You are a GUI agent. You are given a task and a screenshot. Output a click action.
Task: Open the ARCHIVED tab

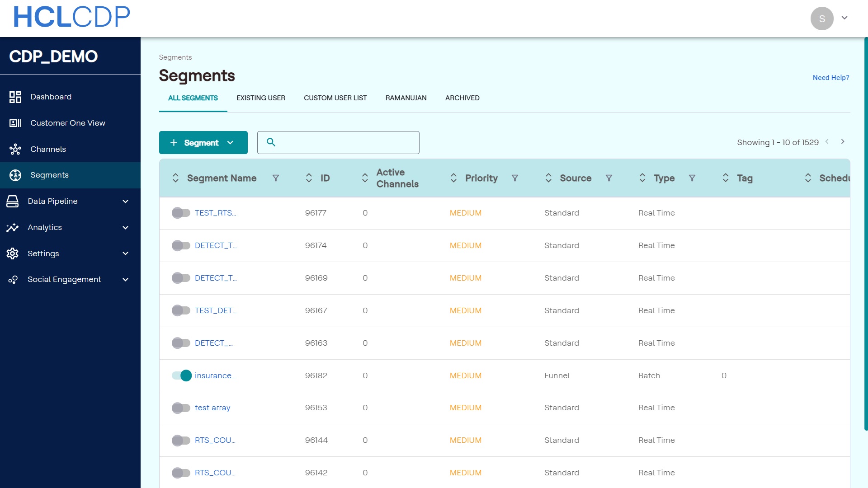click(462, 98)
